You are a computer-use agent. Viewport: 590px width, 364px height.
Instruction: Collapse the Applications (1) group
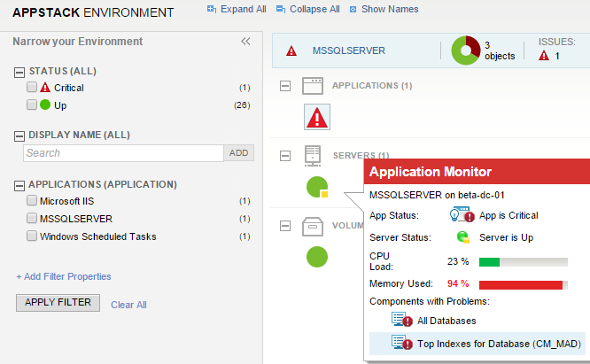tap(285, 86)
